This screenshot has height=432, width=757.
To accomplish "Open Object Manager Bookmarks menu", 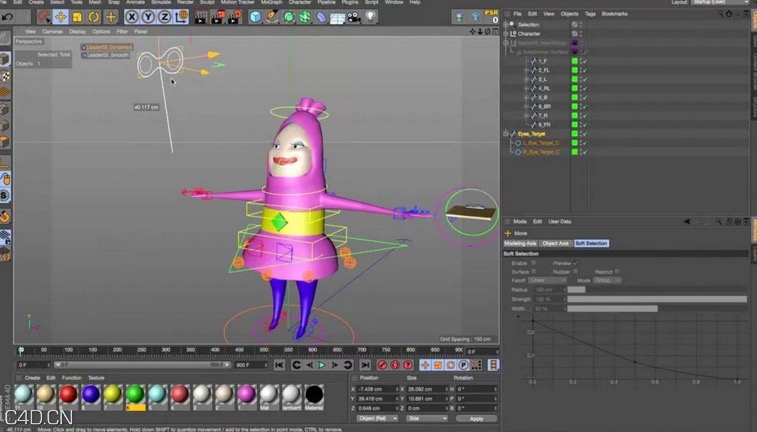I will pos(615,14).
